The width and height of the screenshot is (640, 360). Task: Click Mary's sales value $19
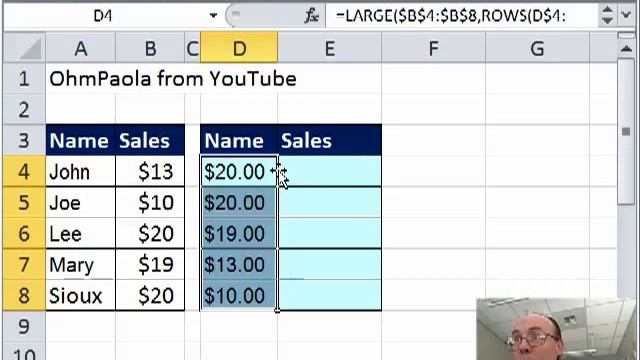[x=150, y=264]
